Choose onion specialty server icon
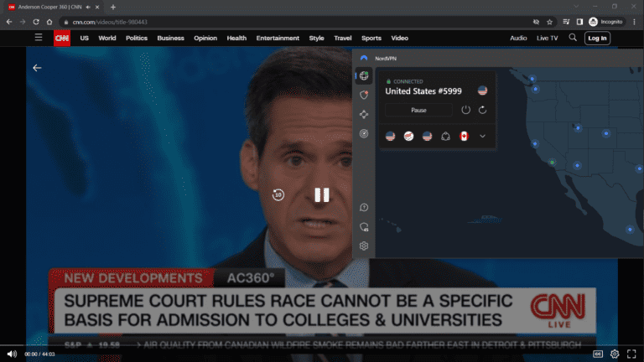 pyautogui.click(x=445, y=137)
